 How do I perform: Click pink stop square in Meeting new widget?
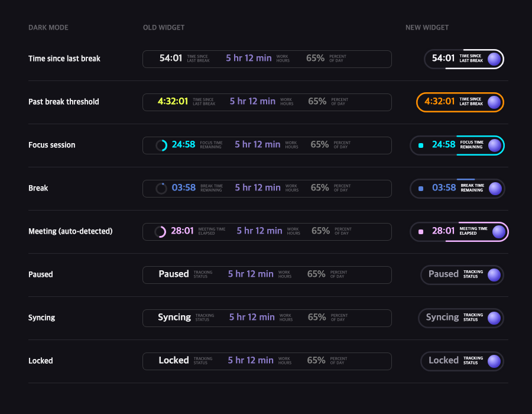421,232
